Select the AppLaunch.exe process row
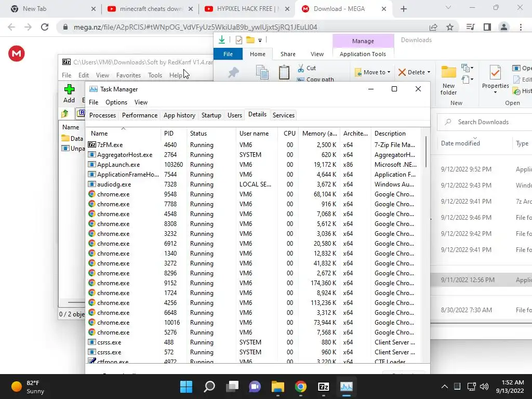Screen dimensions: 532x399 pyautogui.click(x=253, y=165)
